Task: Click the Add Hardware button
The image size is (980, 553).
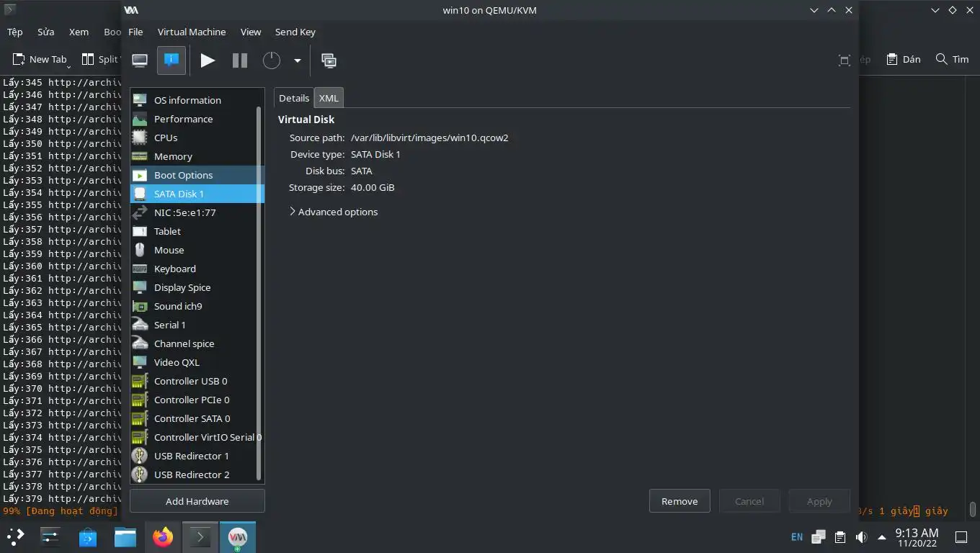Action: (x=197, y=501)
